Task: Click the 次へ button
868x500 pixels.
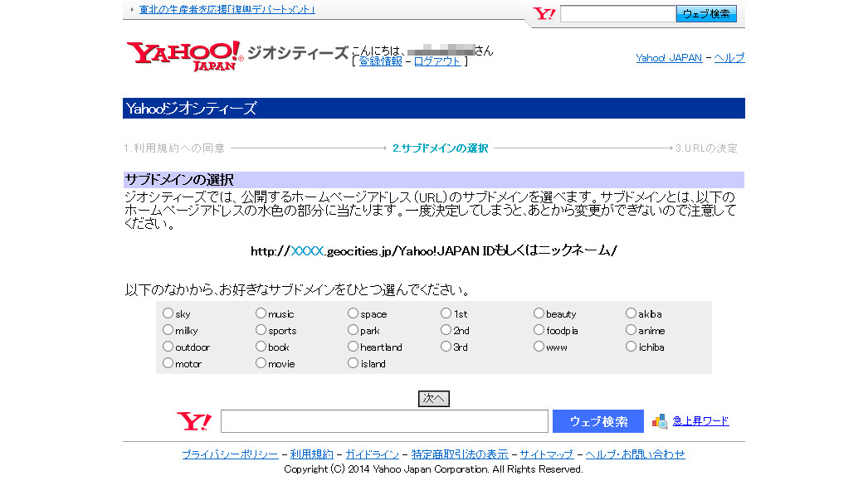Action: tap(433, 398)
